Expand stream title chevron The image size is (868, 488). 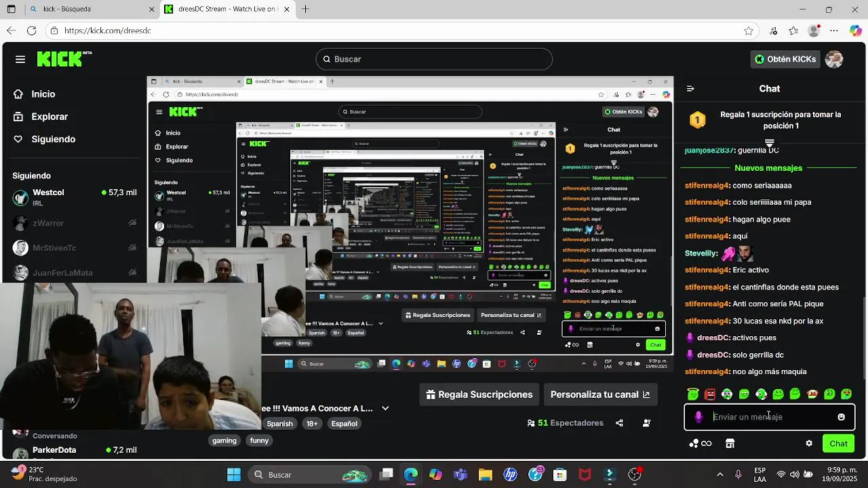(x=385, y=409)
